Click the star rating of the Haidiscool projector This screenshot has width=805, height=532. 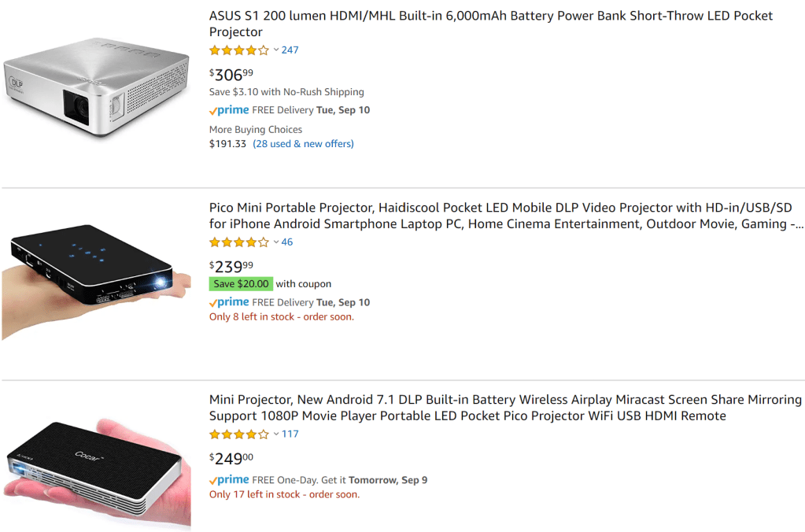point(238,242)
